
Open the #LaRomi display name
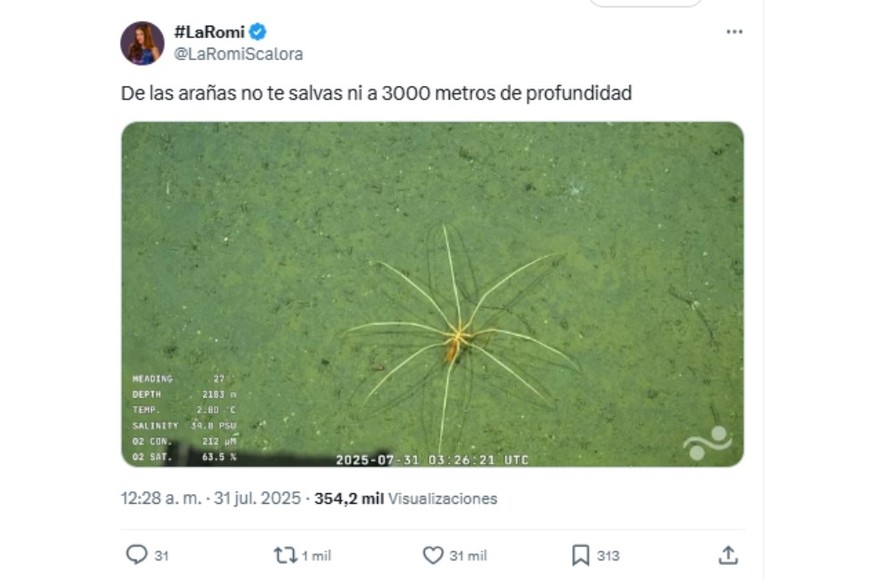point(209,32)
